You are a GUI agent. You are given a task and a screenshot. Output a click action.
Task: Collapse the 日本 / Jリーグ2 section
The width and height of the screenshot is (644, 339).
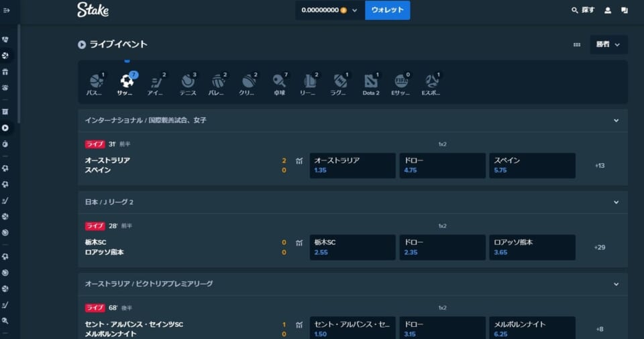tap(616, 202)
